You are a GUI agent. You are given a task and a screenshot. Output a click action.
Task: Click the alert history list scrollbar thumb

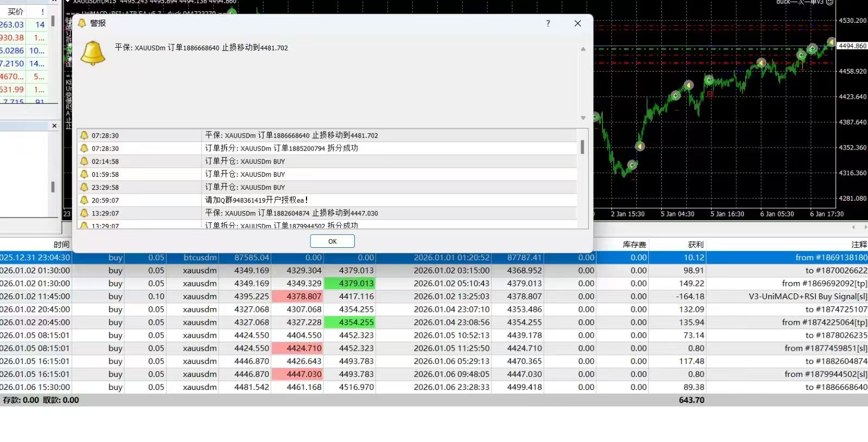(x=583, y=147)
